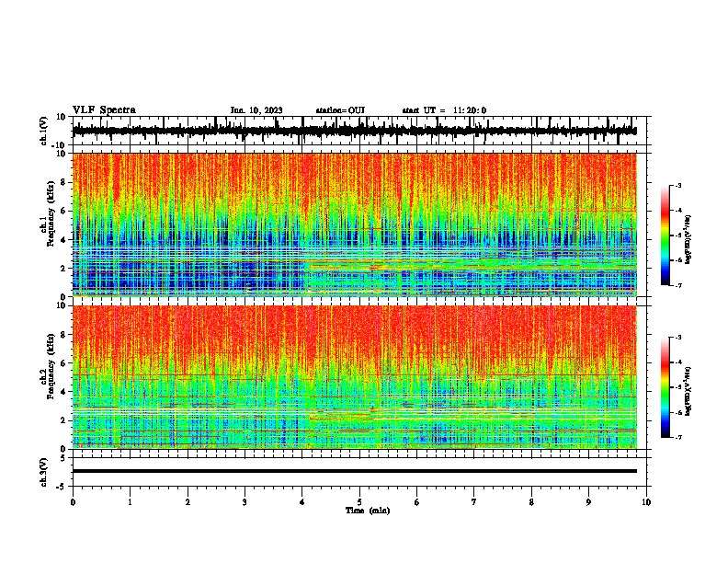Click time axis tick label "3"
Viewport: 728px width, 563px height.
pos(245,502)
